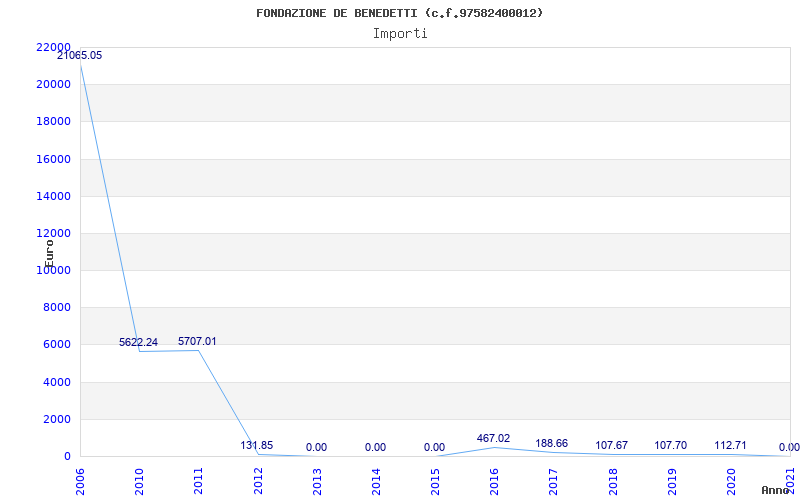The width and height of the screenshot is (800, 500).
Task: Click the 0.00 label above 2015
Action: coord(434,447)
